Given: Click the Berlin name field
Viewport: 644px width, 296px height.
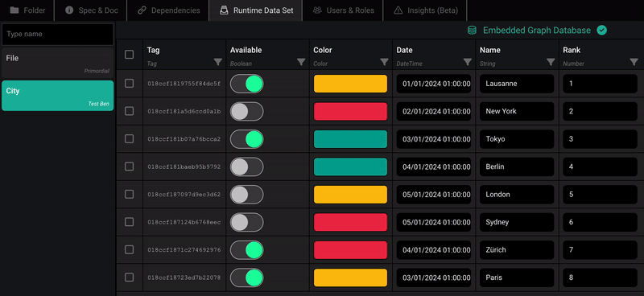Looking at the screenshot, I should (x=517, y=166).
